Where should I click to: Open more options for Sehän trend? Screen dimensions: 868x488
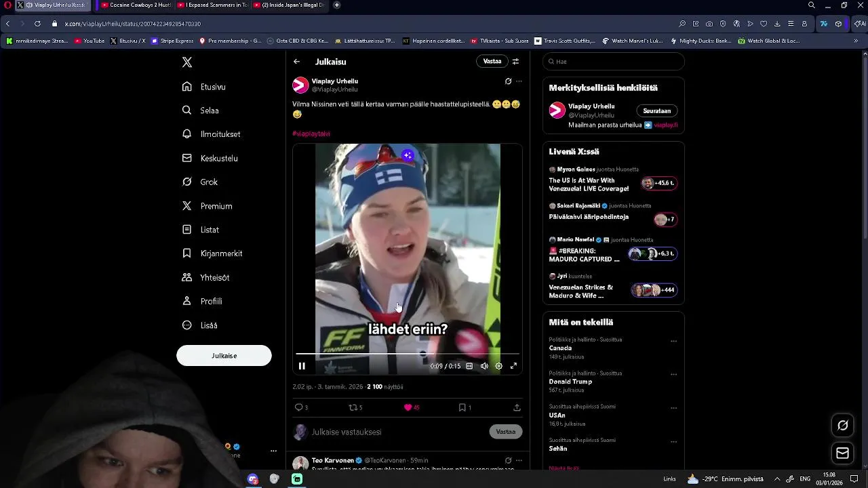point(673,442)
